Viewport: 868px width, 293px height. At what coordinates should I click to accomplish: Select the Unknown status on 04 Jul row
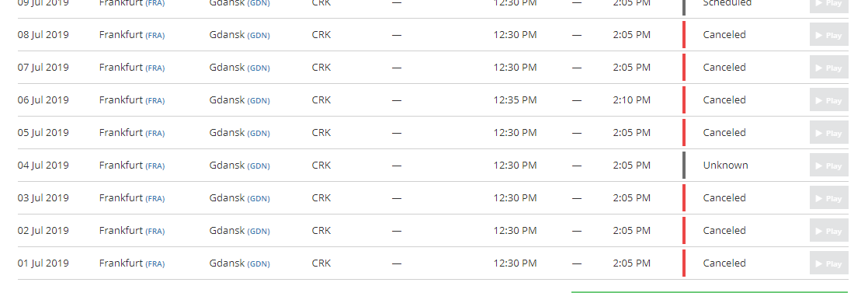click(725, 165)
